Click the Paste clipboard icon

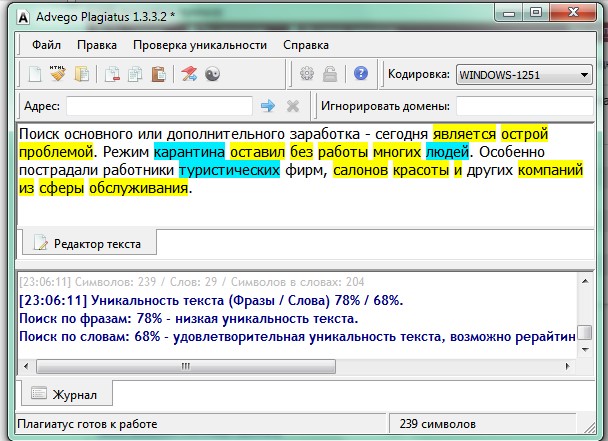159,74
